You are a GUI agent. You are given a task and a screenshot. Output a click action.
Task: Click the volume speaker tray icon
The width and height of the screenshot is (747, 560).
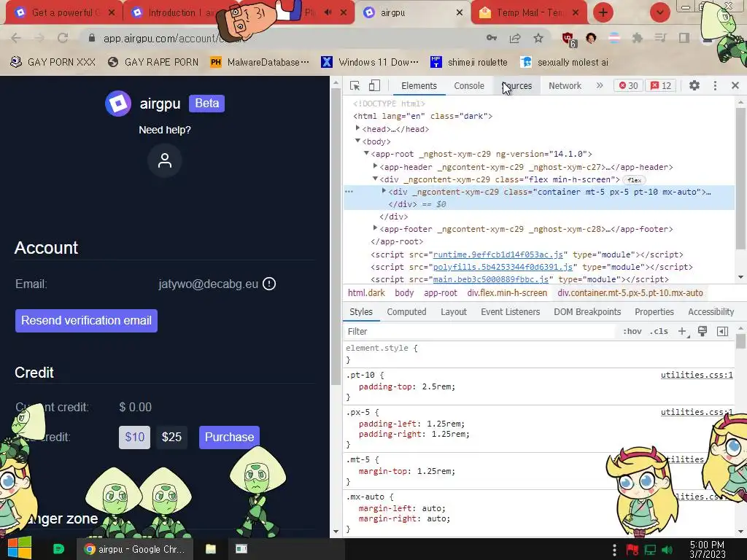click(x=667, y=550)
